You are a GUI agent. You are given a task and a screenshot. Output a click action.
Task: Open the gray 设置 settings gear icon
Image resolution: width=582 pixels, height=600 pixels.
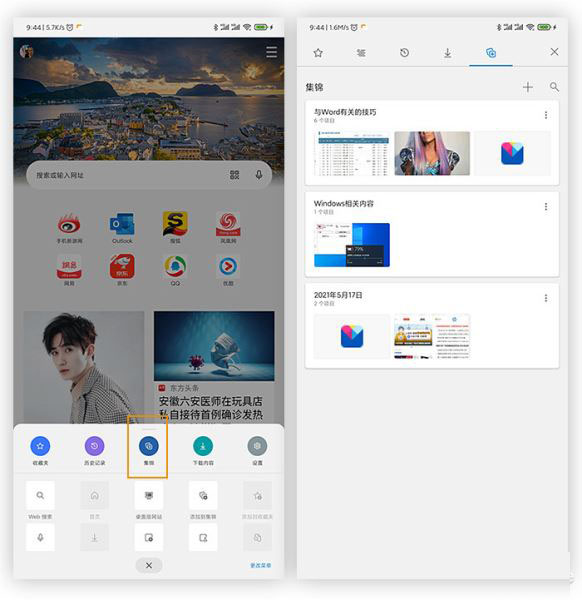258,446
